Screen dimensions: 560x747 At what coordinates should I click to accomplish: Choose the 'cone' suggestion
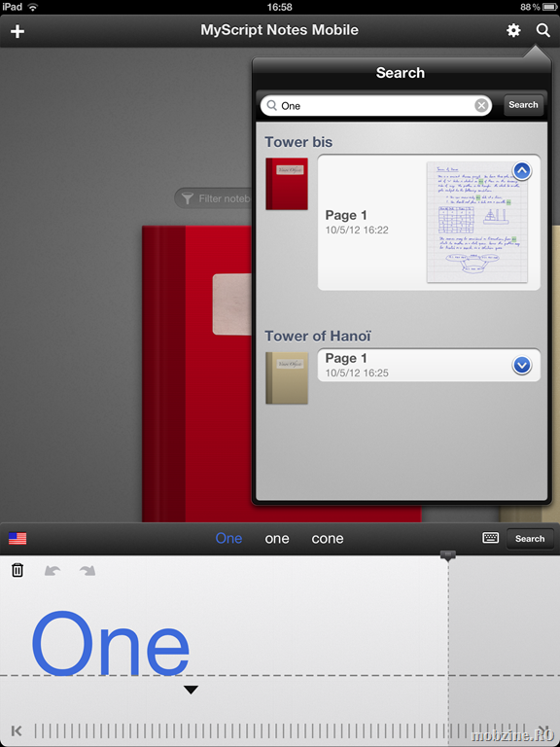click(328, 538)
